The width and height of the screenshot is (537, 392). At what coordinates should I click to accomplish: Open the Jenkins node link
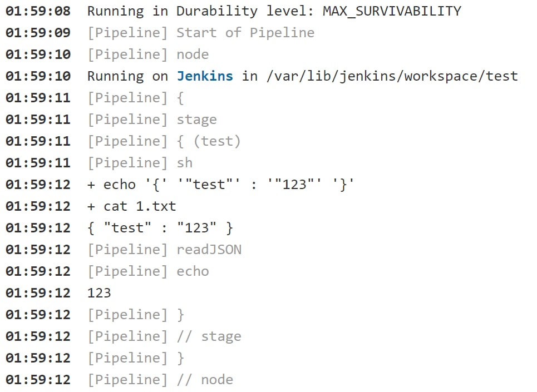(205, 76)
